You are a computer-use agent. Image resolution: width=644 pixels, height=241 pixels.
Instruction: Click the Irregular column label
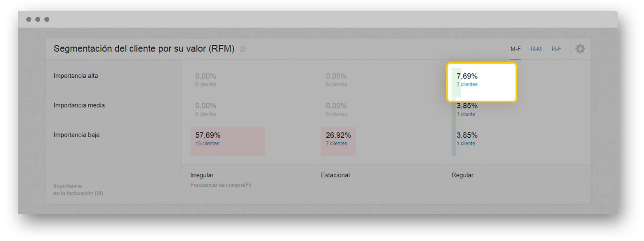click(x=202, y=175)
